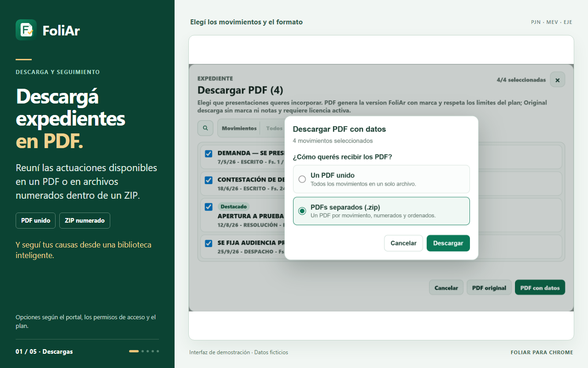588x368 pixels.
Task: Click the 'DESCARGA Y SEGUIMIENTO' label
Action: point(57,72)
